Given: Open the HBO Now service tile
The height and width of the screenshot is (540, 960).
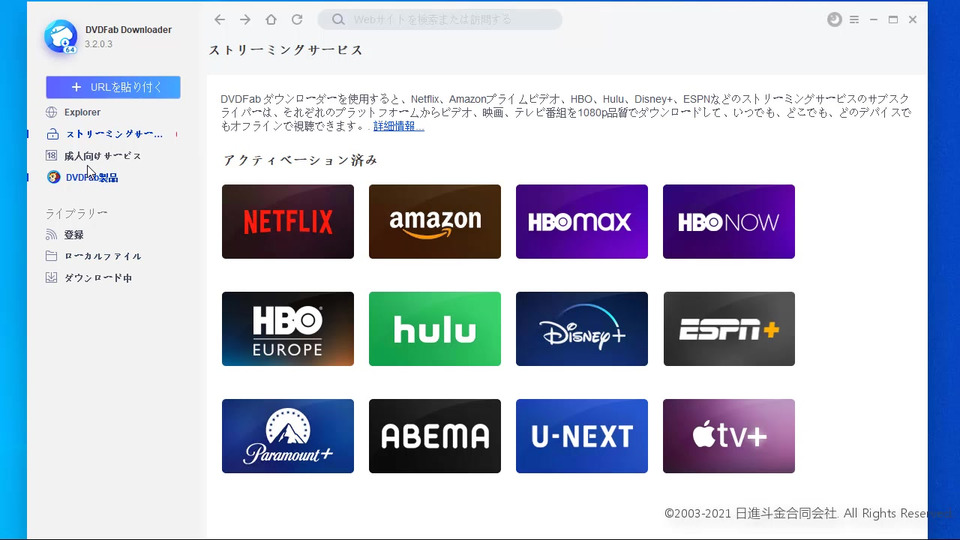Looking at the screenshot, I should (x=729, y=222).
